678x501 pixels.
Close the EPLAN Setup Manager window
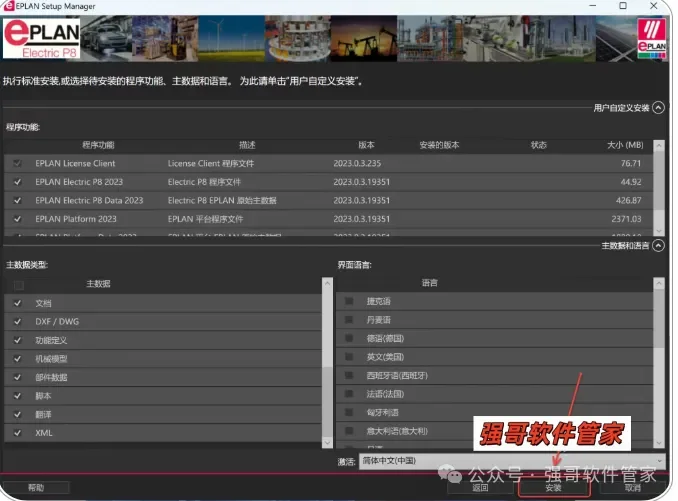(654, 6)
